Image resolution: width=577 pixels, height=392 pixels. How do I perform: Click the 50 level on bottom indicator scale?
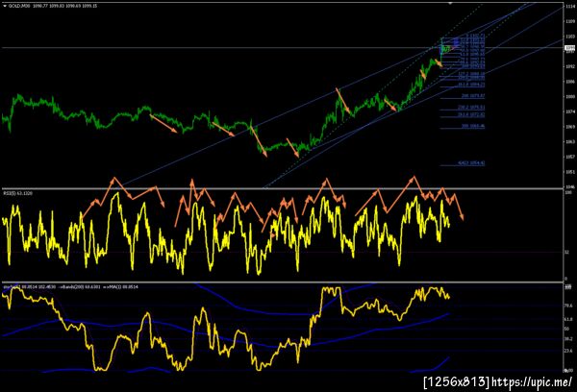coord(566,330)
